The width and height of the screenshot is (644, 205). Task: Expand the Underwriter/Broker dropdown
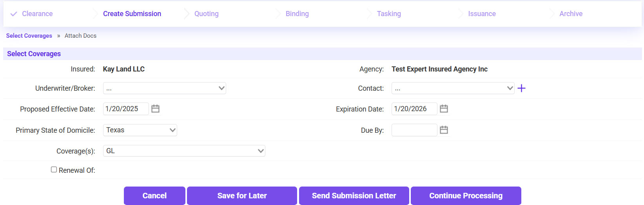click(x=164, y=88)
